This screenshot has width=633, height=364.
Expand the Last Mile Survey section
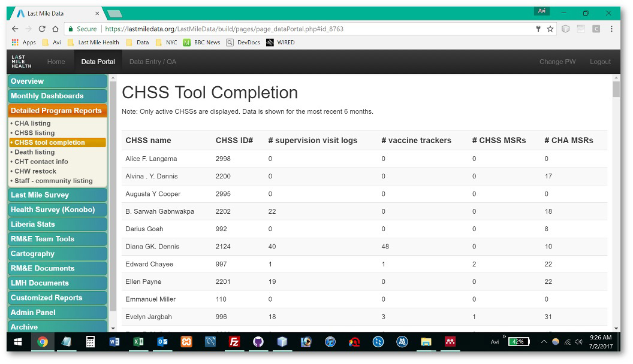(58, 195)
